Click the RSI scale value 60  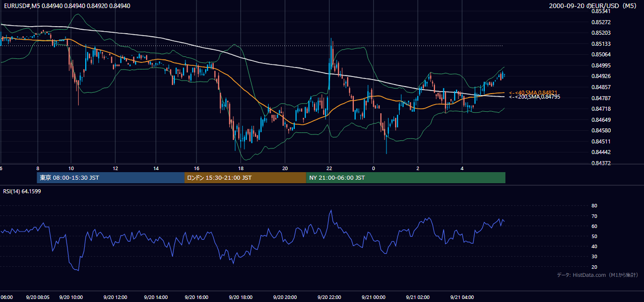tap(594, 226)
